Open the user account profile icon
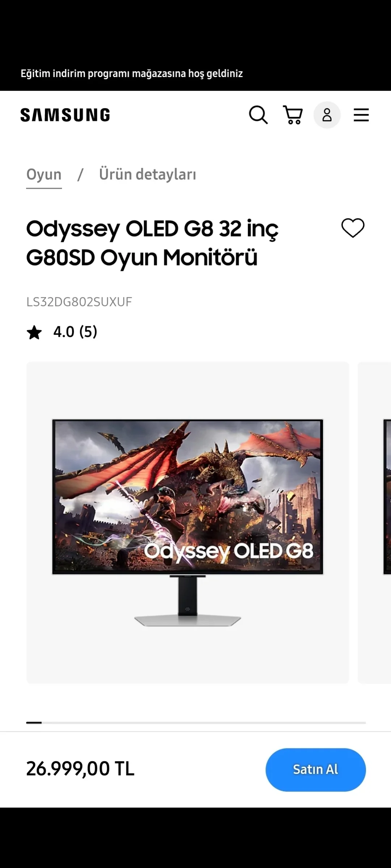The width and height of the screenshot is (391, 868). pyautogui.click(x=327, y=115)
